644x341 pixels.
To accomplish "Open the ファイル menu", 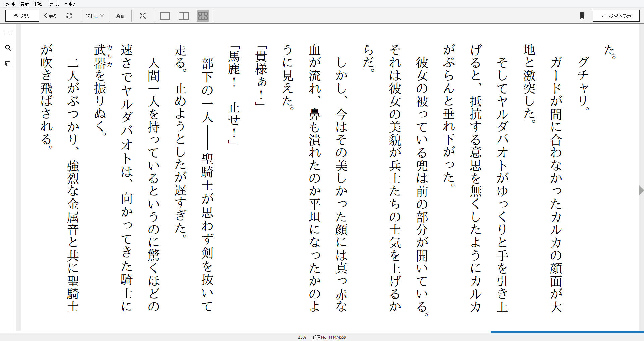I will (9, 4).
